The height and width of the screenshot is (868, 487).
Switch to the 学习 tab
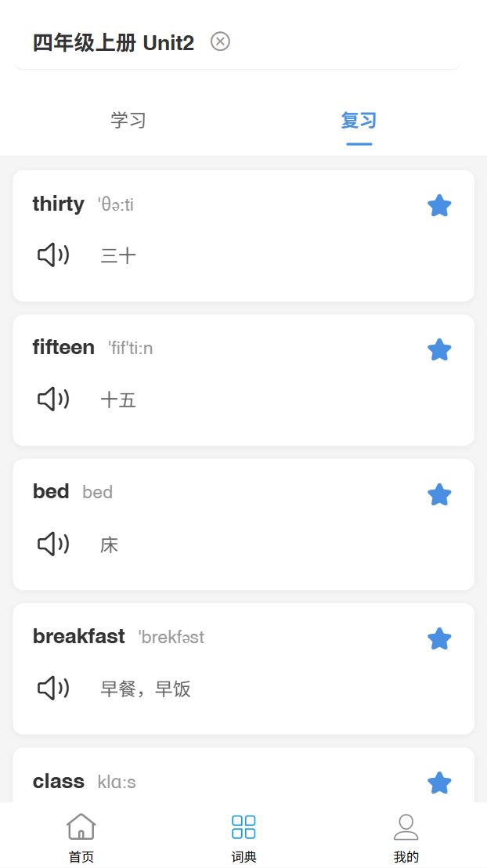[x=128, y=120]
